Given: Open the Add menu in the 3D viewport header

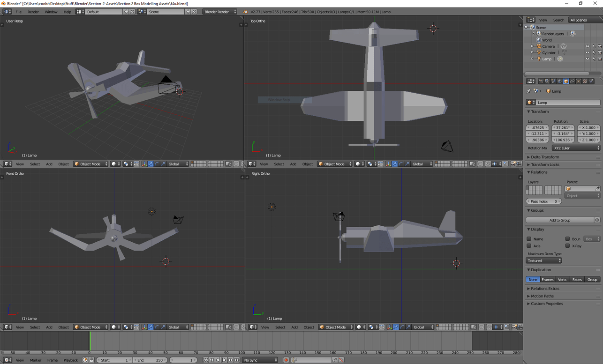Looking at the screenshot, I should 49,164.
